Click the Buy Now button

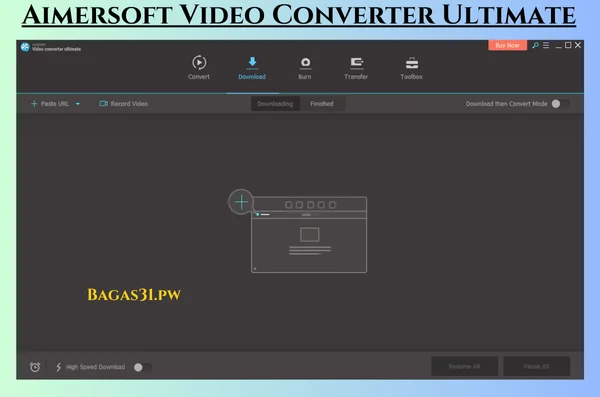(x=507, y=45)
